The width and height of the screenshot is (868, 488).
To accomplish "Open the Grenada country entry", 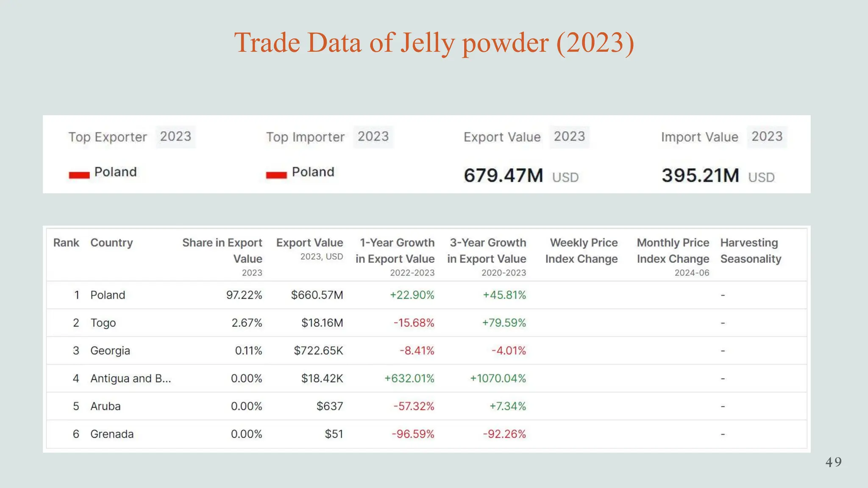I will pos(112,434).
